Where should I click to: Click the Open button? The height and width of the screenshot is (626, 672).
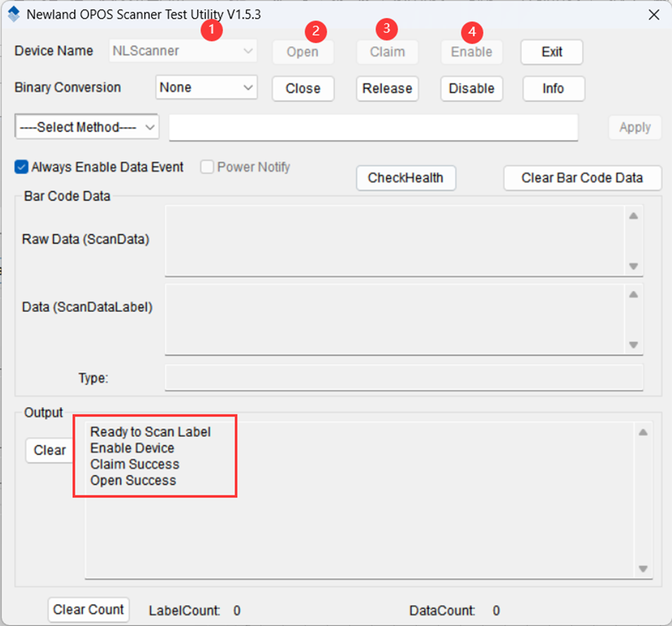(303, 52)
